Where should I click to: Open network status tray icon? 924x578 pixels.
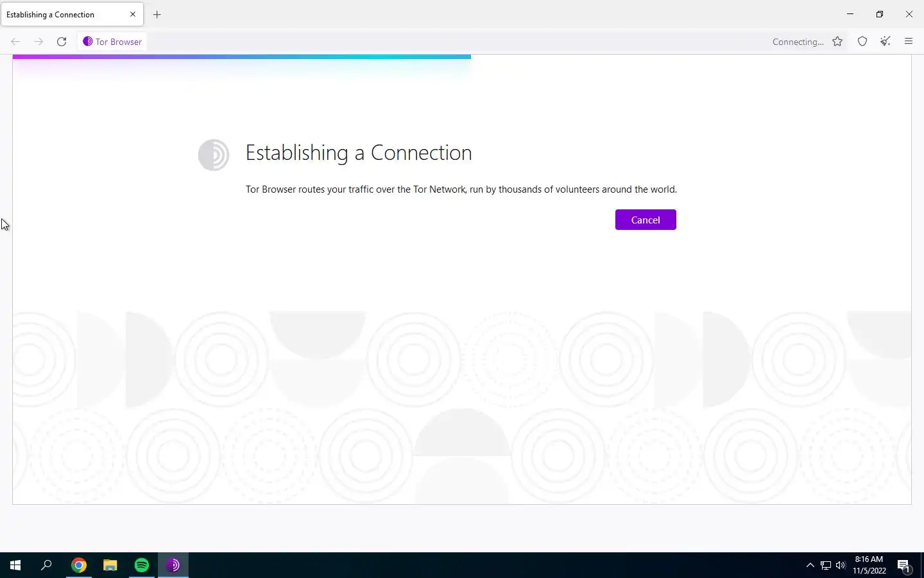tap(826, 565)
